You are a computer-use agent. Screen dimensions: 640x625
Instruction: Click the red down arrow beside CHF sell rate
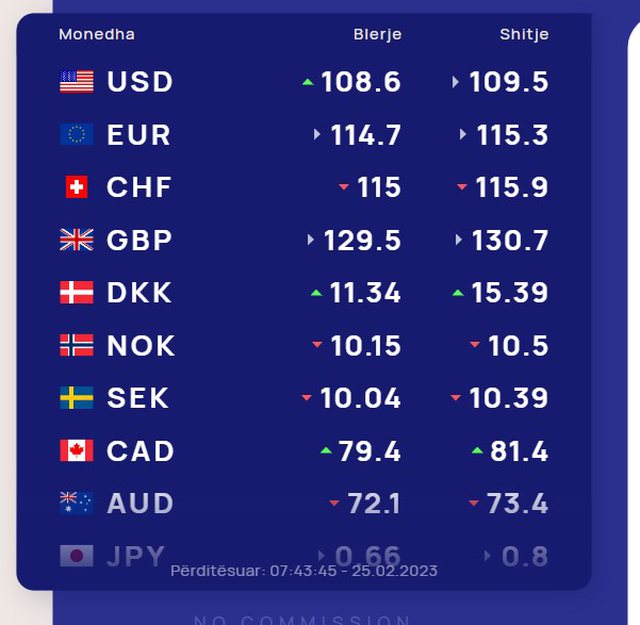462,187
